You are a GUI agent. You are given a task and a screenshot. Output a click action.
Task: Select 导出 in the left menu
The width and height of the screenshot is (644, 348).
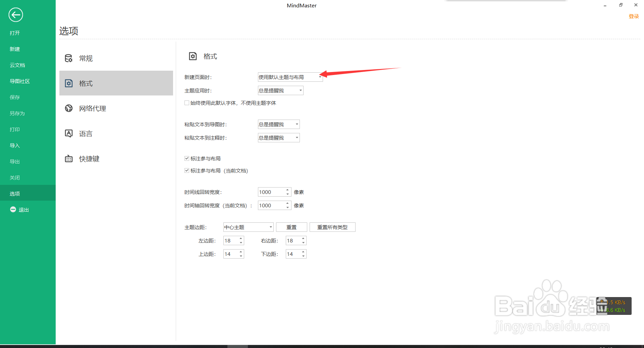[15, 161]
